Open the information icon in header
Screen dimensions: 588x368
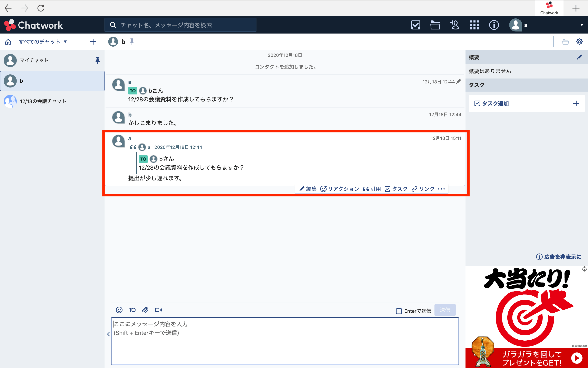coord(494,25)
